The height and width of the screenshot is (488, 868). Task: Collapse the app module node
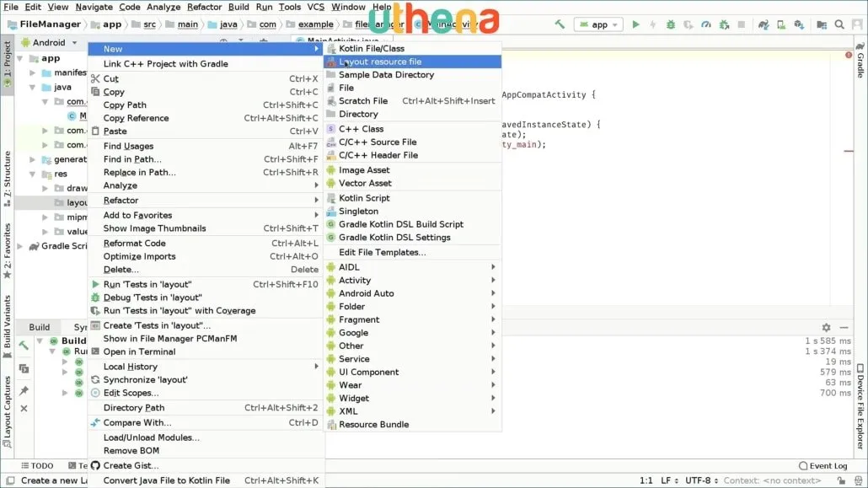click(x=20, y=58)
